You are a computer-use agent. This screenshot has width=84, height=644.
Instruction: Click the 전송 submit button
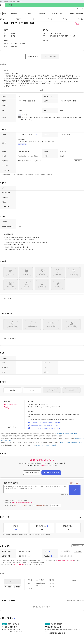click(x=75, y=490)
